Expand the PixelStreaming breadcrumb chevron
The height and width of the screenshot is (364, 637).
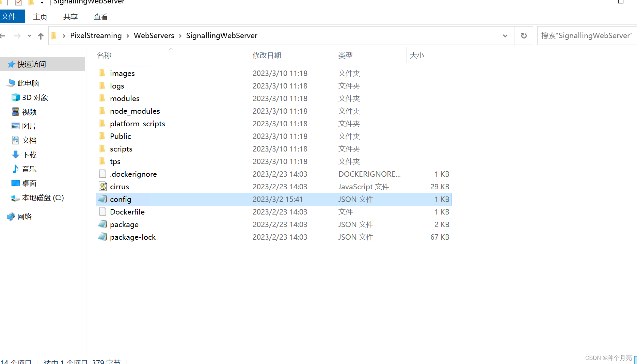128,36
